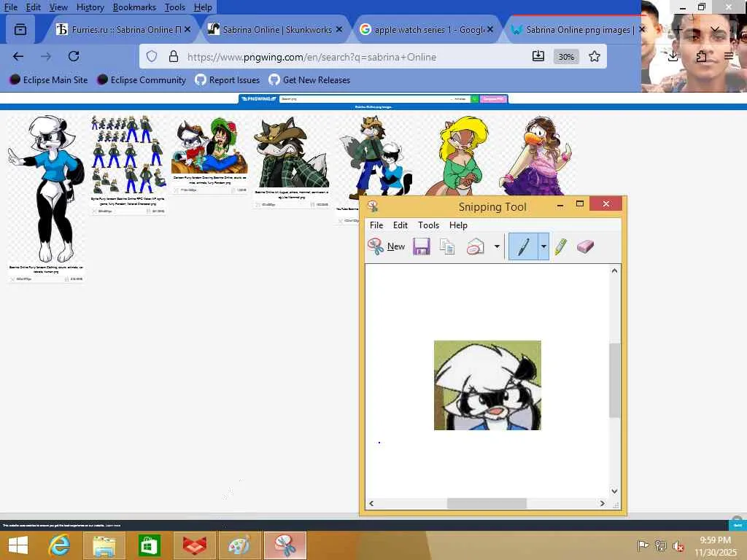Switch to Furries.ru Sabrina Online tab
747x560 pixels.
coord(119,29)
